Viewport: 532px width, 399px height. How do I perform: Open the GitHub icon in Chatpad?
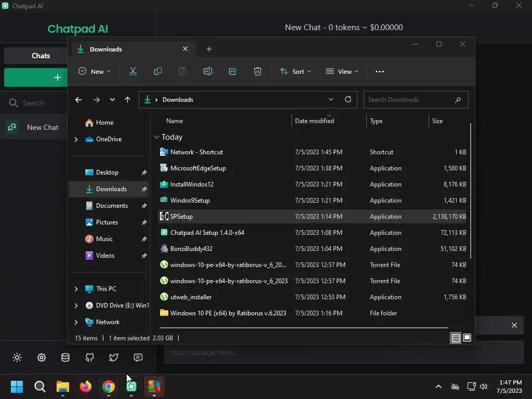click(x=89, y=357)
